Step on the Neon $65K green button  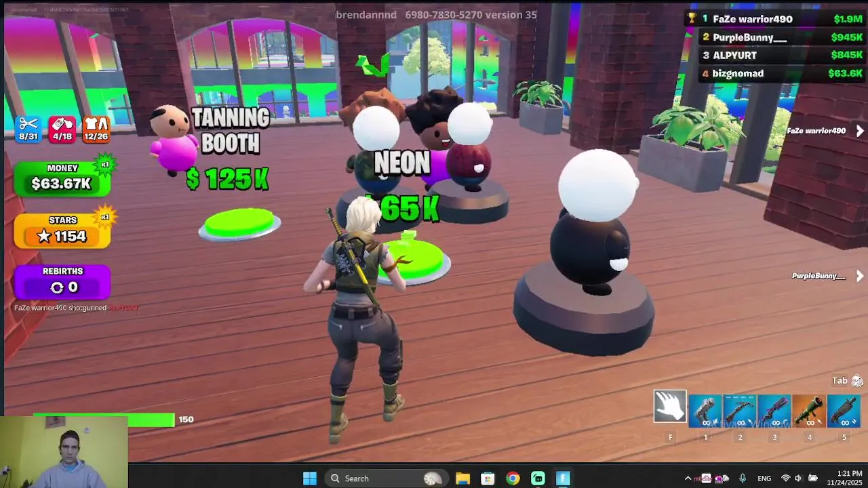point(414,261)
